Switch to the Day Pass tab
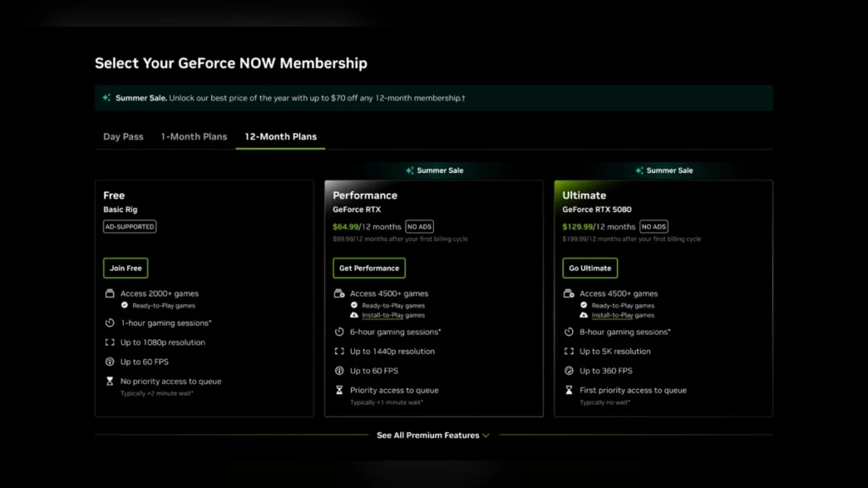 [x=123, y=136]
